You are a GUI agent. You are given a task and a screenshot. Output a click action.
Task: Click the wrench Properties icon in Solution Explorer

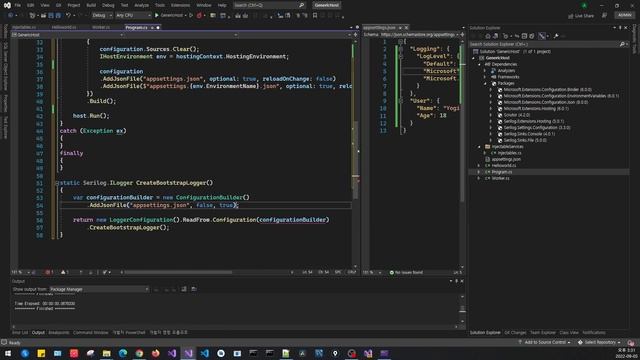(x=556, y=36)
